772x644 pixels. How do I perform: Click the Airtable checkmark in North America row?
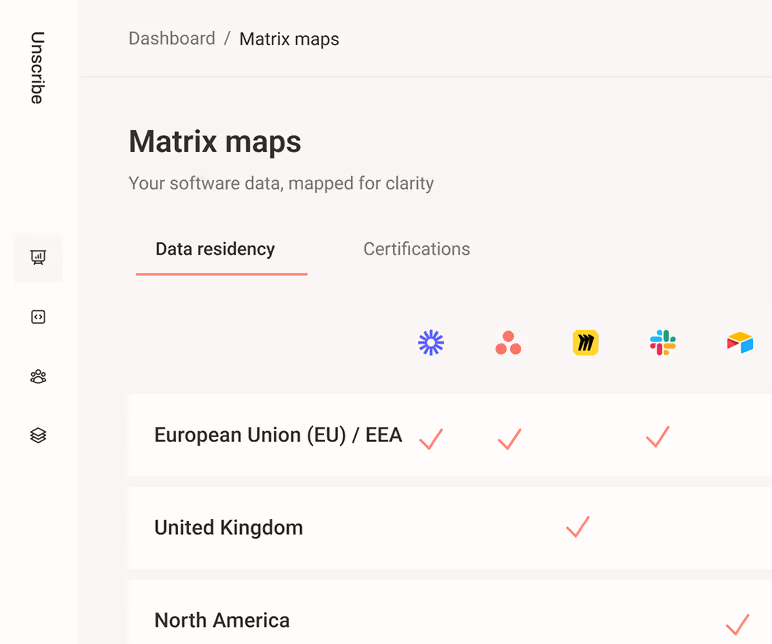tap(738, 624)
